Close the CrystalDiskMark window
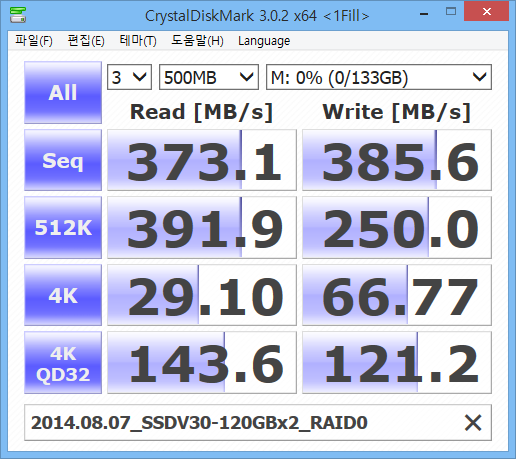Viewport: 516px width, 459px height. 487,12
